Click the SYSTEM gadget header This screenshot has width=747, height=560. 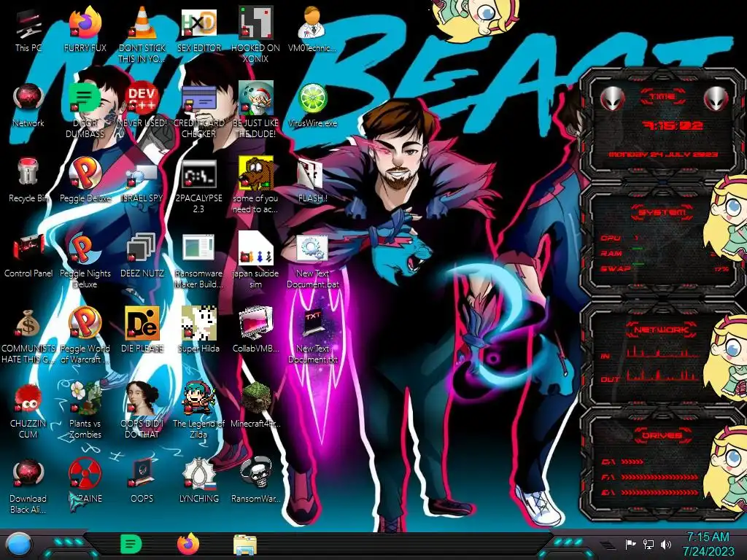pos(662,212)
